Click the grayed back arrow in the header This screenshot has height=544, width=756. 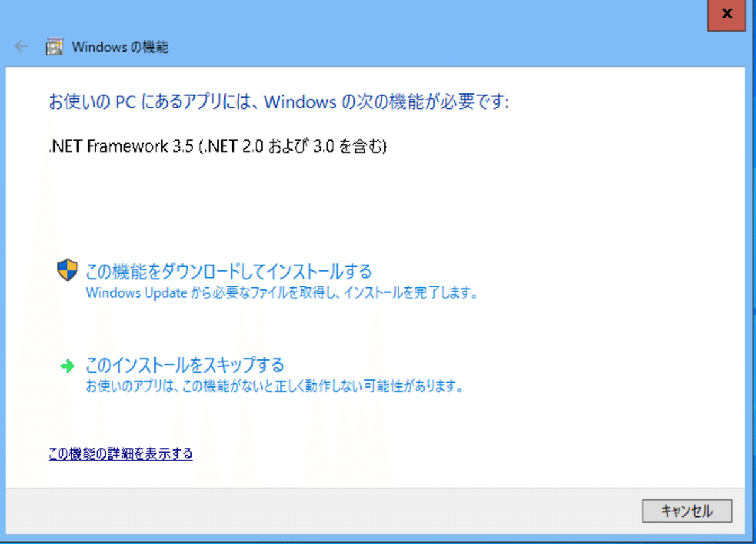pos(20,46)
